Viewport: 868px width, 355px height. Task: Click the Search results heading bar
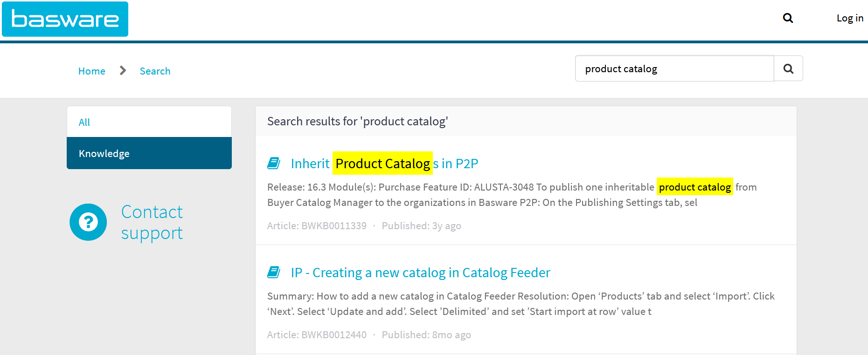526,121
